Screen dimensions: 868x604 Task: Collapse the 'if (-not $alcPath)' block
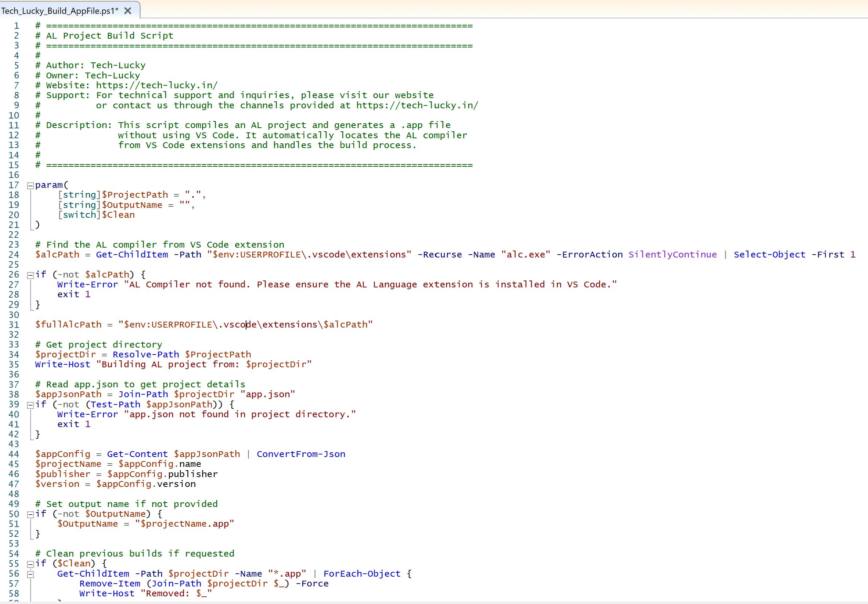[30, 275]
